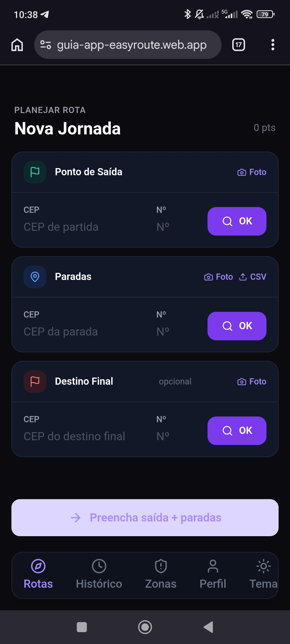Viewport: 290px width, 644px height.
Task: Open Foto capture for Ponto de Saída
Action: [252, 172]
